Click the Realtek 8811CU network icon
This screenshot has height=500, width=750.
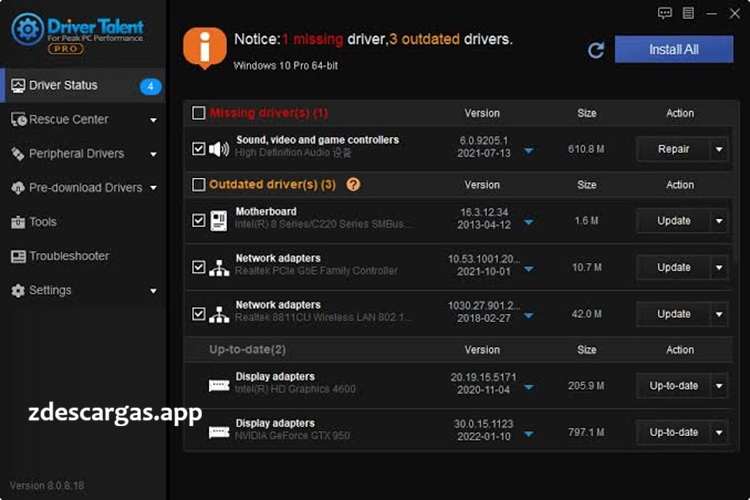click(219, 314)
